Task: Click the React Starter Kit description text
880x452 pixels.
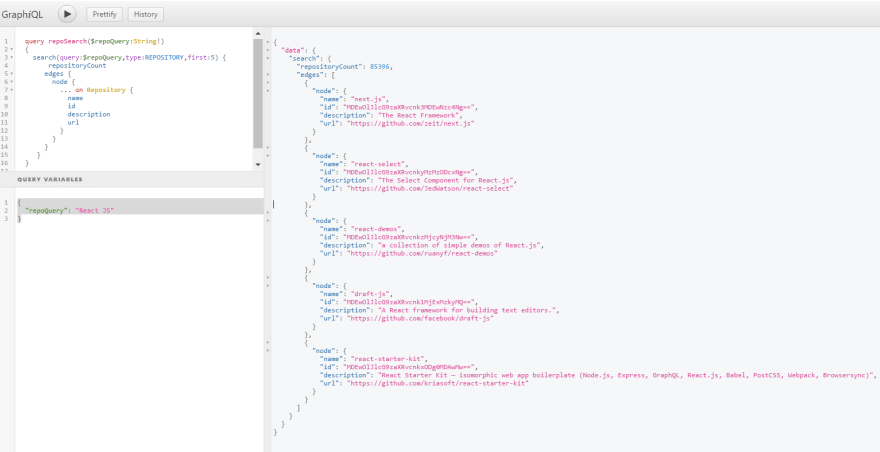Action: tap(626, 375)
